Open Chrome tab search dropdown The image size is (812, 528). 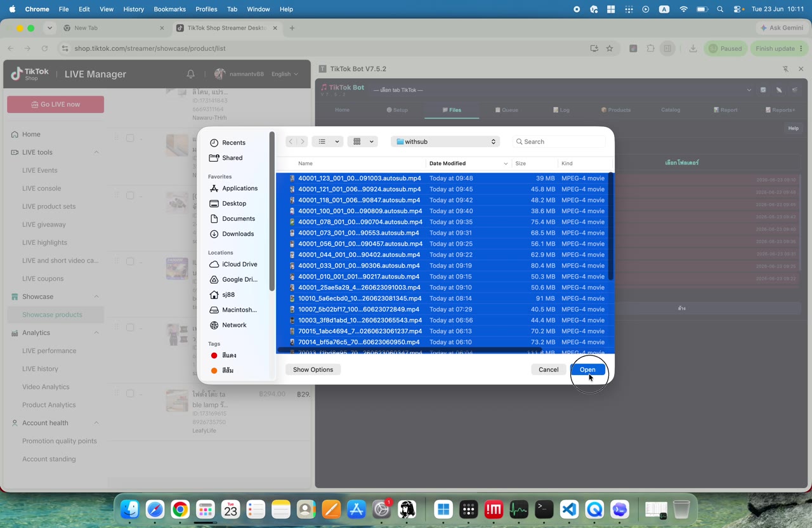(49, 28)
